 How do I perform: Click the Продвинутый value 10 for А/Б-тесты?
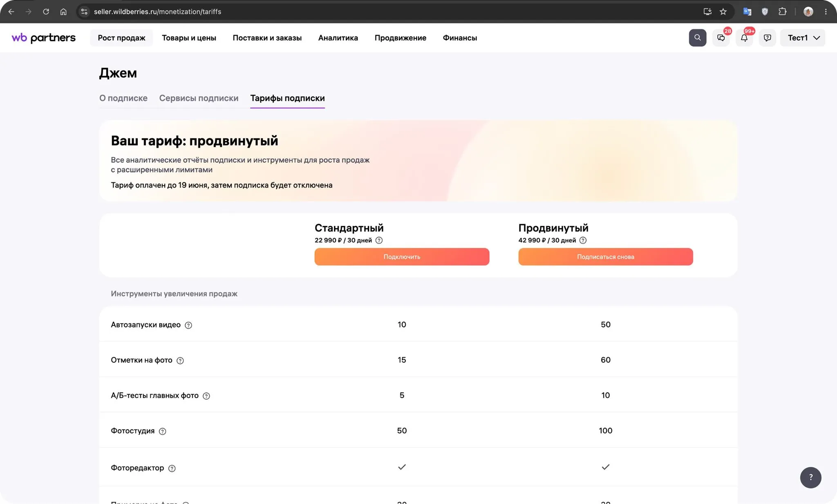[x=606, y=395]
